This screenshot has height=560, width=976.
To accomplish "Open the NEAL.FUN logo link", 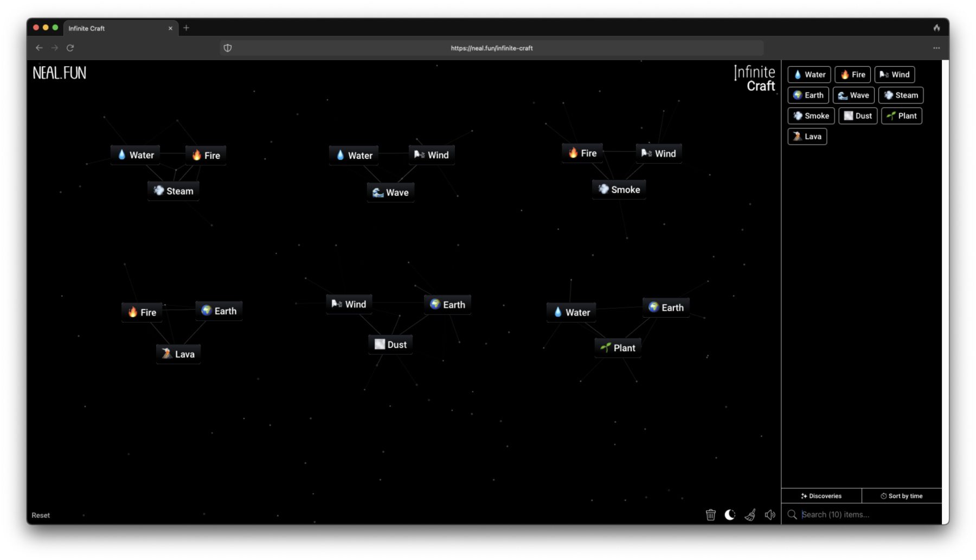I will point(60,73).
